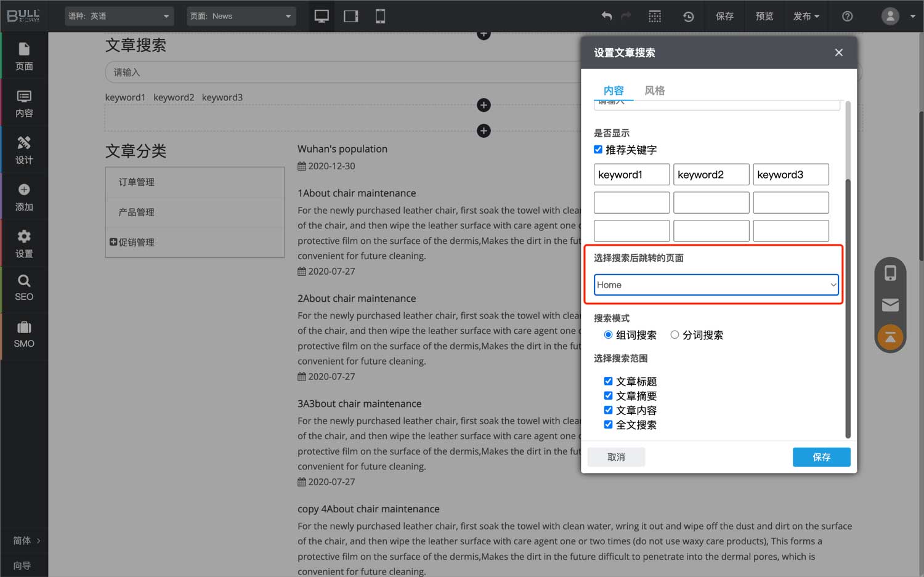Image resolution: width=924 pixels, height=577 pixels.
Task: Open the help question mark icon
Action: pos(847,17)
